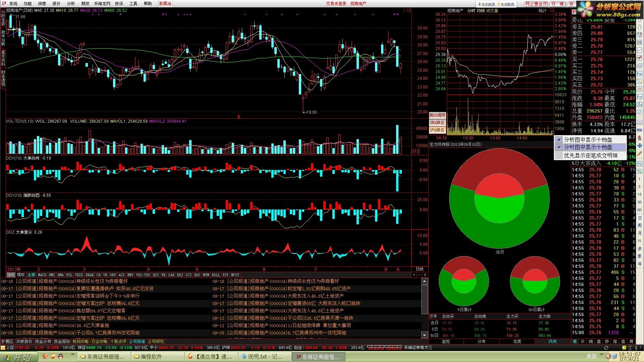Screen dimensions: 644x362
Task: Click the refresh icon in the status bar
Action: click(606, 348)
